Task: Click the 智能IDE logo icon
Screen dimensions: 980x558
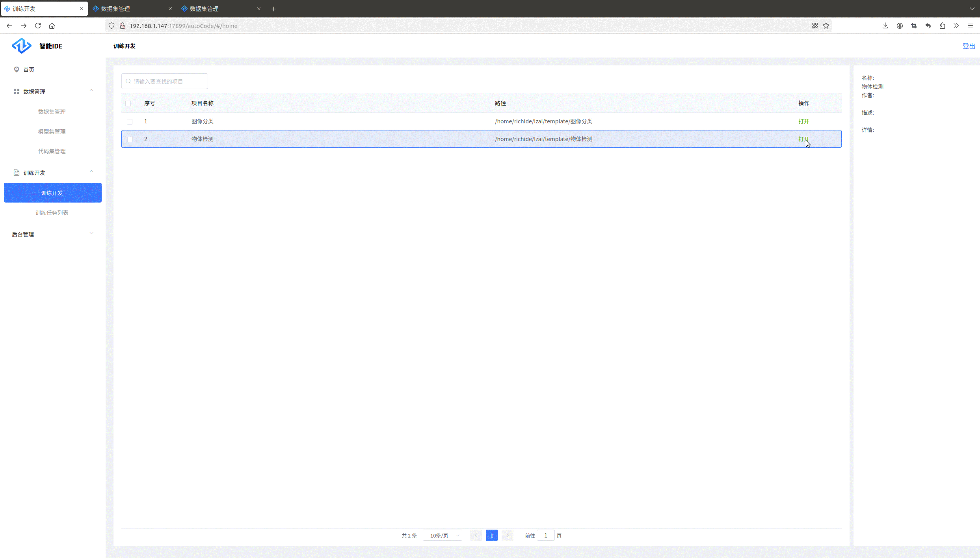Action: (21, 46)
